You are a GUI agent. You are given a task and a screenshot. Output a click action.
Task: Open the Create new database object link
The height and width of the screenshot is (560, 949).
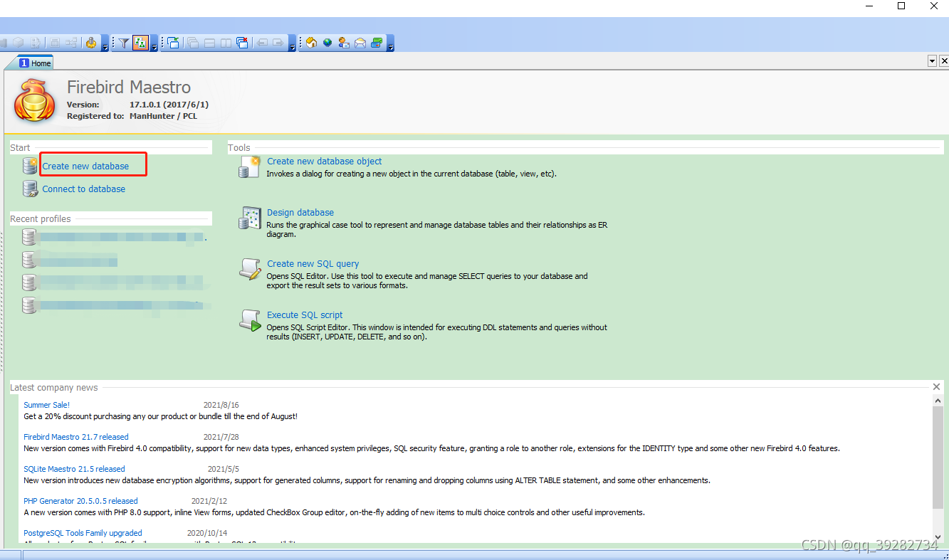[324, 162]
